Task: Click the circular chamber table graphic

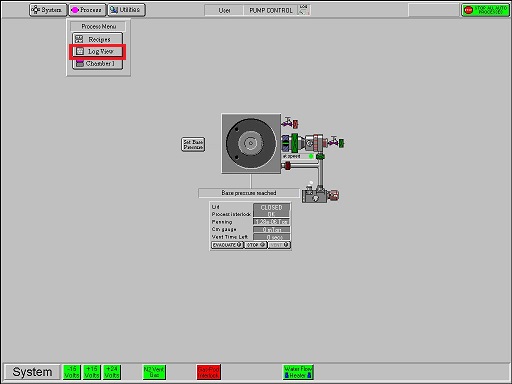Action: point(251,143)
